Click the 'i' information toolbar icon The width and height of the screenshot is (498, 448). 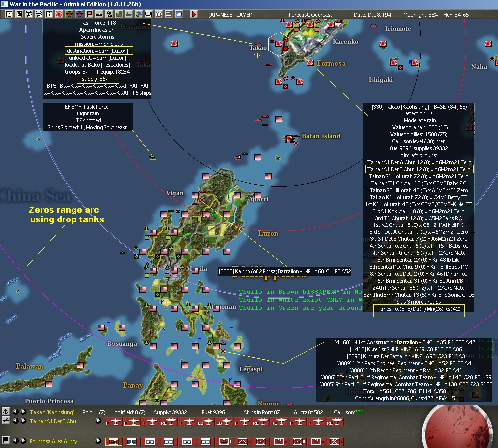[49, 14]
